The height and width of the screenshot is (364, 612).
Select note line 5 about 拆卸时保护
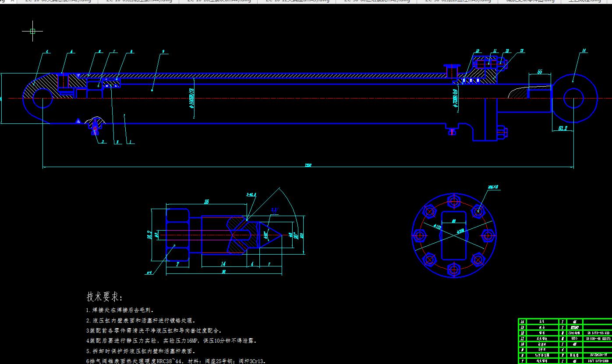coord(141,351)
